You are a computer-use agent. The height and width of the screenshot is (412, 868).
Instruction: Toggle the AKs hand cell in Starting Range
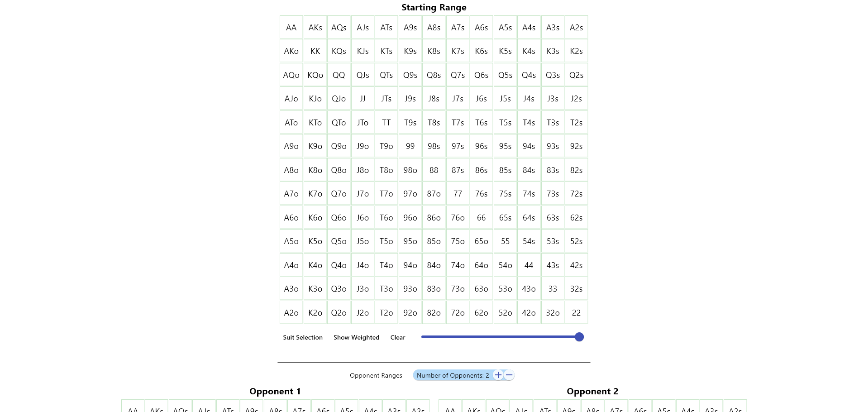coord(315,28)
